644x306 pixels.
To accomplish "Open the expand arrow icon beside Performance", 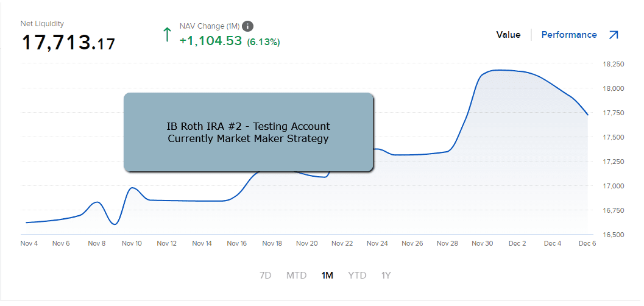I will tap(613, 35).
